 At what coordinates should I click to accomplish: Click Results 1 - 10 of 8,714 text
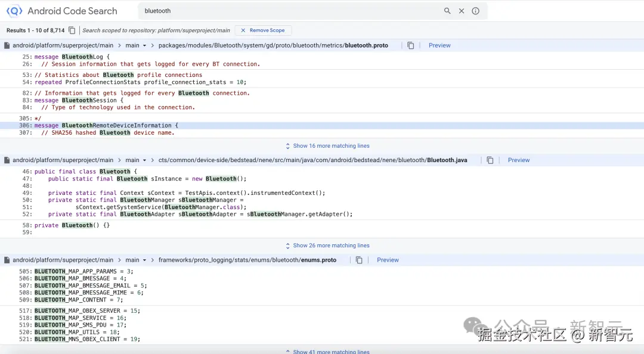tap(35, 30)
